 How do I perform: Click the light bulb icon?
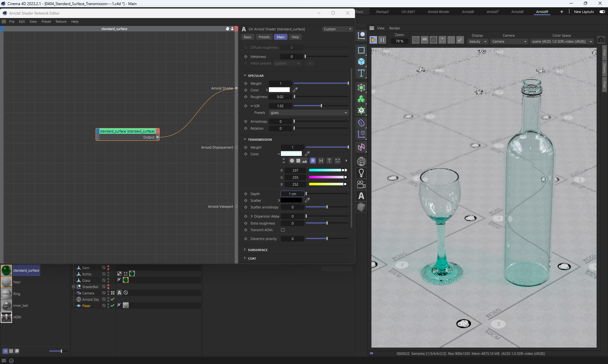[x=361, y=173]
